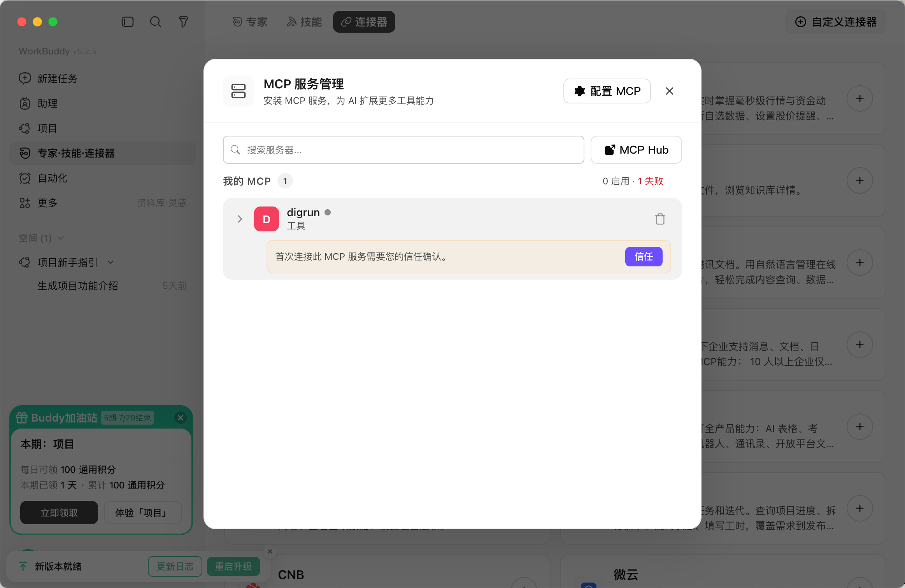Click 自定义连接器 button
The width and height of the screenshot is (905, 588).
[x=835, y=22]
